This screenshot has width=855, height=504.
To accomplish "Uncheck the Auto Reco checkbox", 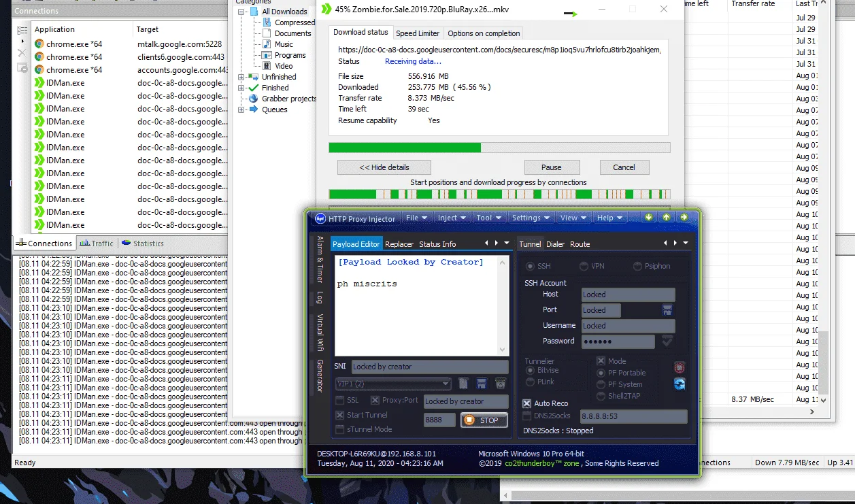I will (526, 403).
